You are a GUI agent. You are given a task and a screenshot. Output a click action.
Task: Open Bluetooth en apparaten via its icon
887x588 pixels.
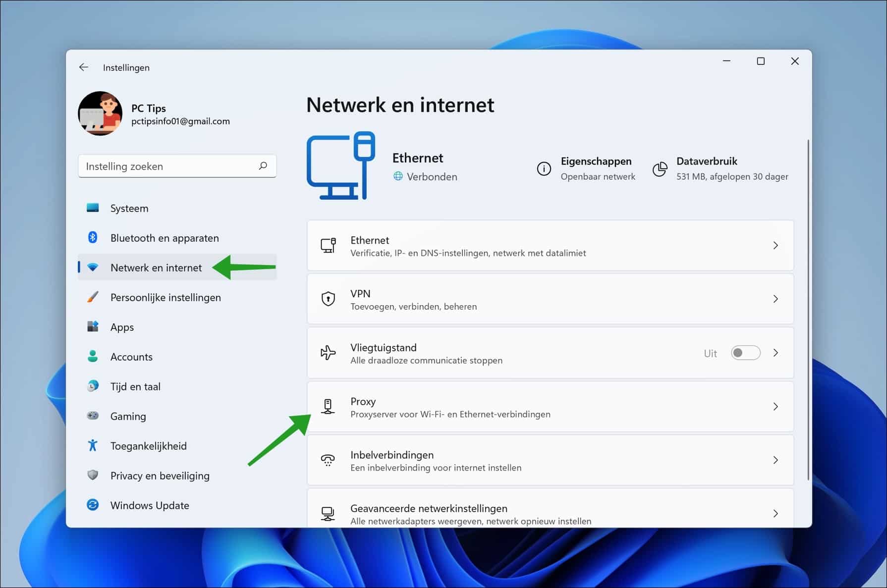94,238
